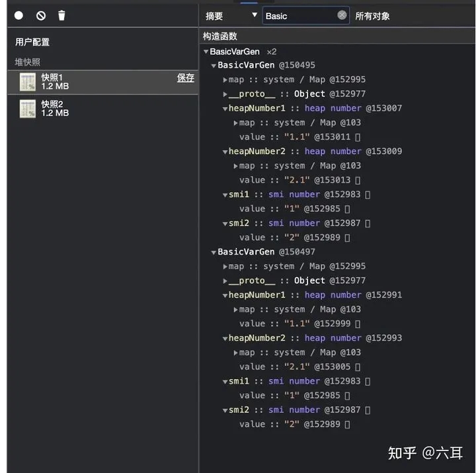Click the record heap snapshot button
476x473 pixels.
(x=19, y=15)
